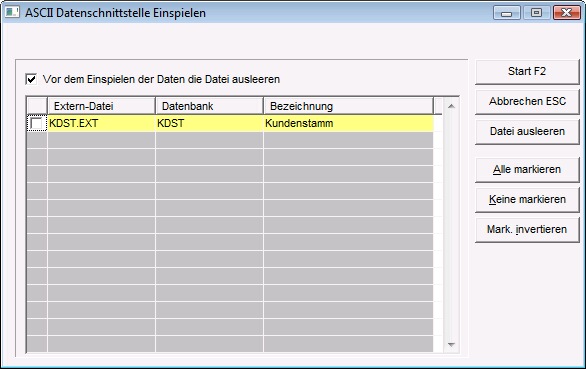Tick the checkbox for KDST.EXT row
Image resolution: width=586 pixels, height=369 pixels.
[x=37, y=123]
